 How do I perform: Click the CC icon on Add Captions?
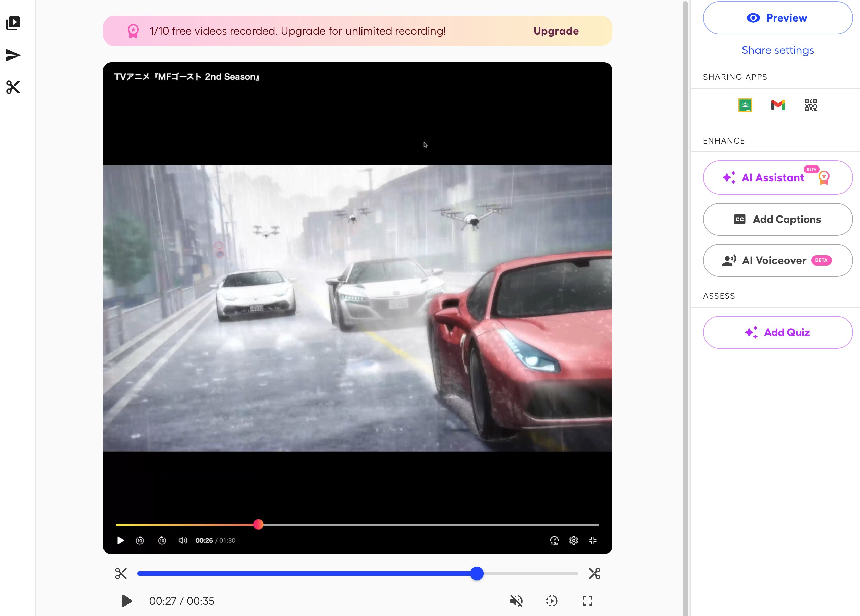(x=739, y=220)
